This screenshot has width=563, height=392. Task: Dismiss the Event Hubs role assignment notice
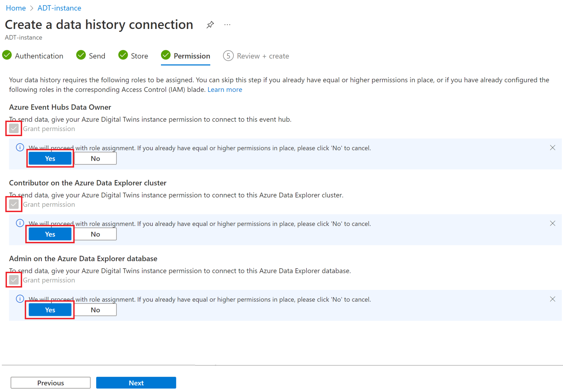pos(552,148)
